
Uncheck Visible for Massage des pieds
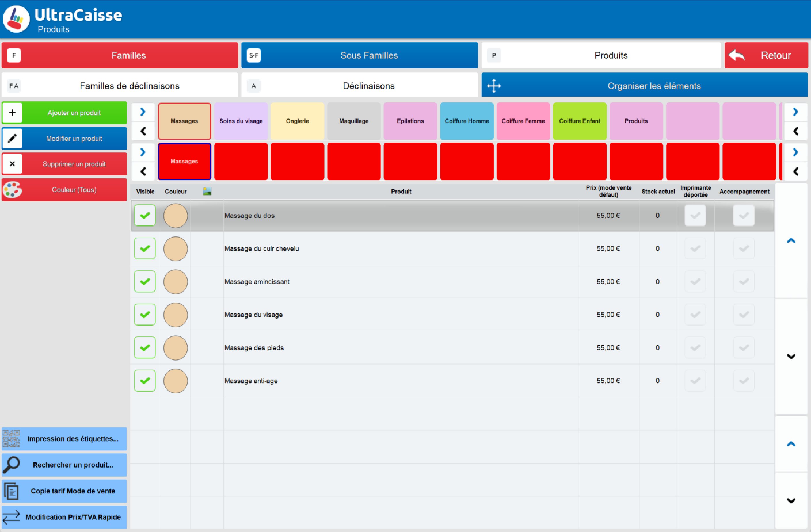point(145,347)
